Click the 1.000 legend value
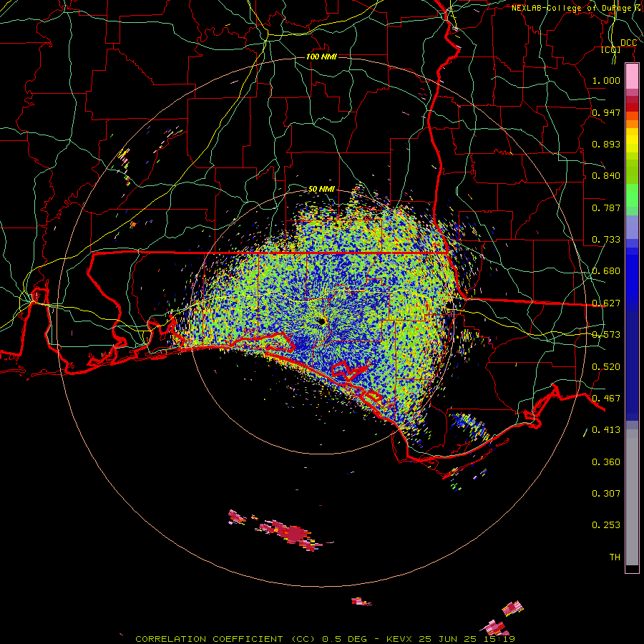Screen dimensions: 644x644 point(606,80)
